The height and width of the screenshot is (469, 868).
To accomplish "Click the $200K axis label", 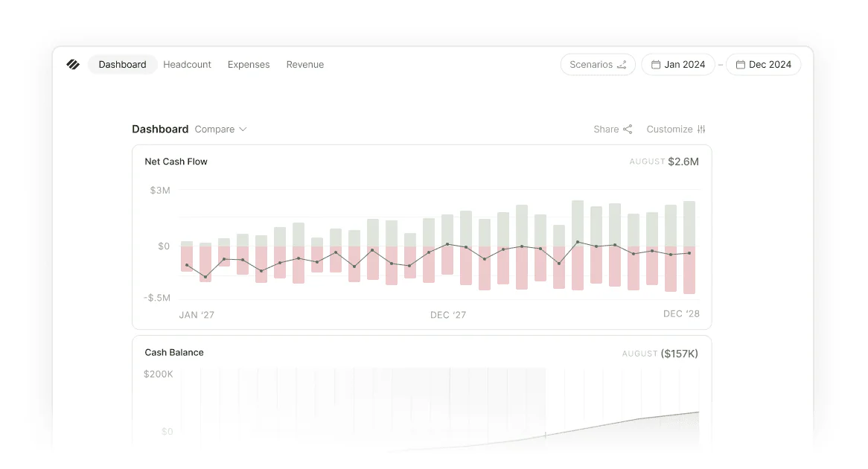I will pos(159,374).
